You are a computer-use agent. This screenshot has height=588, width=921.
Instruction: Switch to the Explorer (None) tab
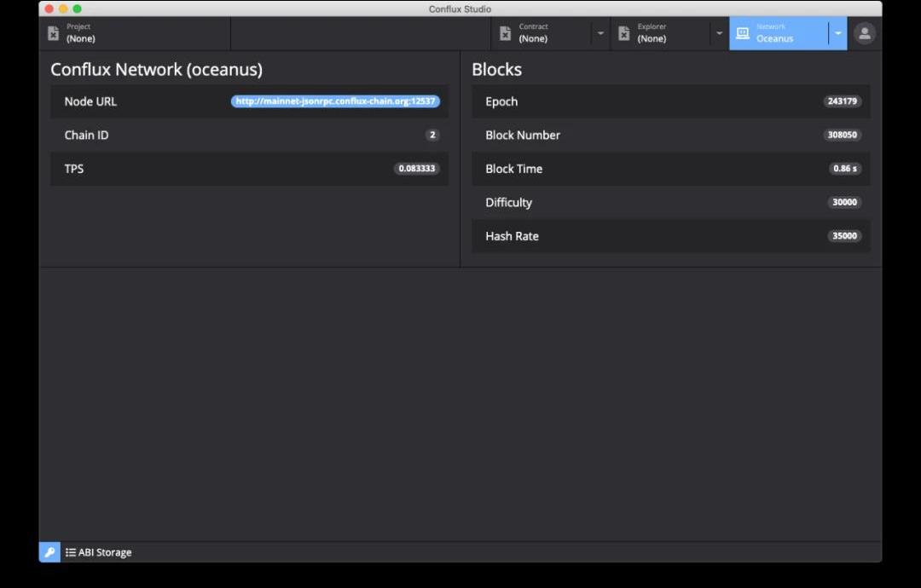(660, 33)
